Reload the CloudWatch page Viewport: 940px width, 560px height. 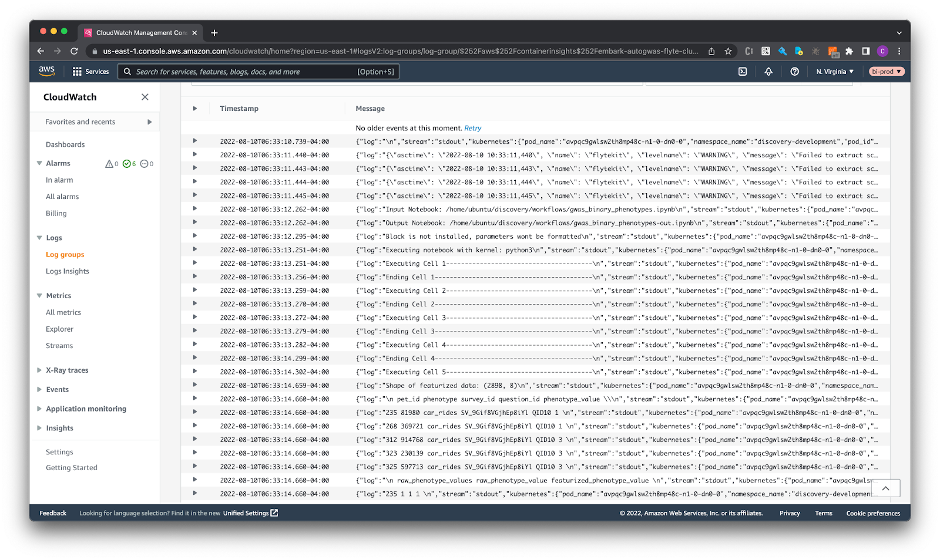coord(74,51)
